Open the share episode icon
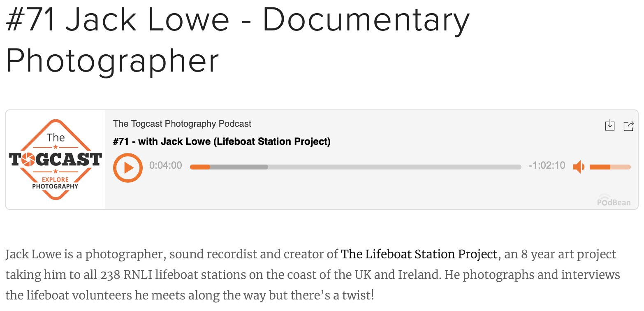 628,125
